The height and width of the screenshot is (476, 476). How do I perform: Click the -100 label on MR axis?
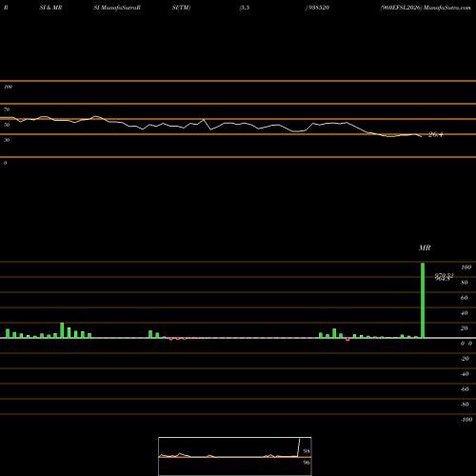[x=466, y=420]
